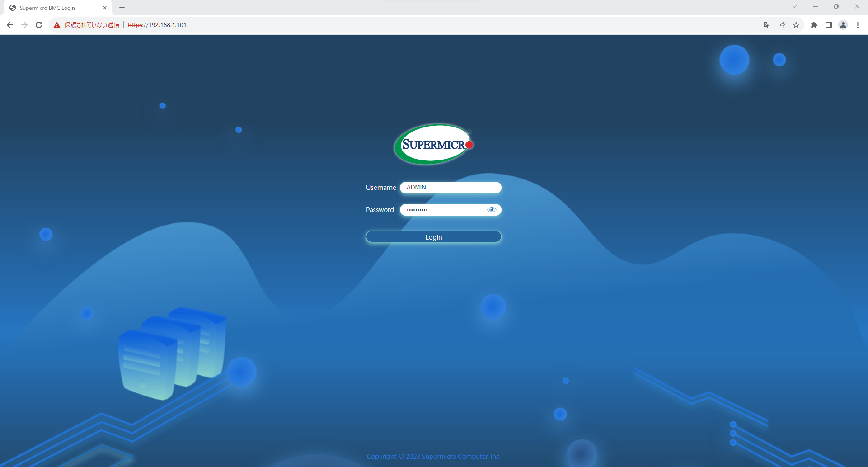
Task: Reload the BMC login page
Action: pyautogui.click(x=39, y=25)
